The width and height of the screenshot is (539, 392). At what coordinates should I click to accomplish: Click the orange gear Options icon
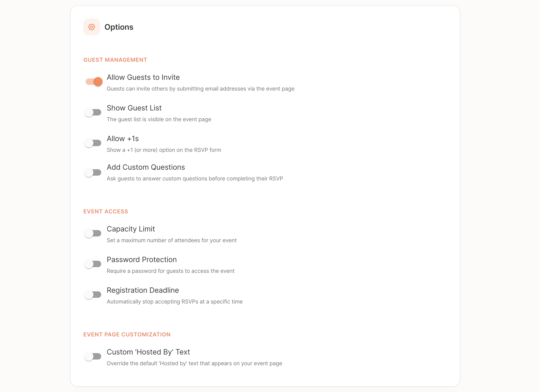(92, 27)
